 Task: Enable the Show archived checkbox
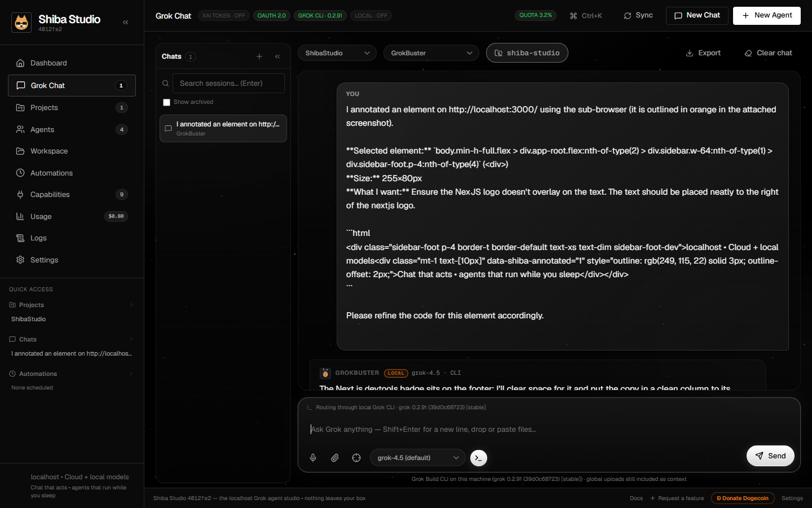tap(166, 102)
